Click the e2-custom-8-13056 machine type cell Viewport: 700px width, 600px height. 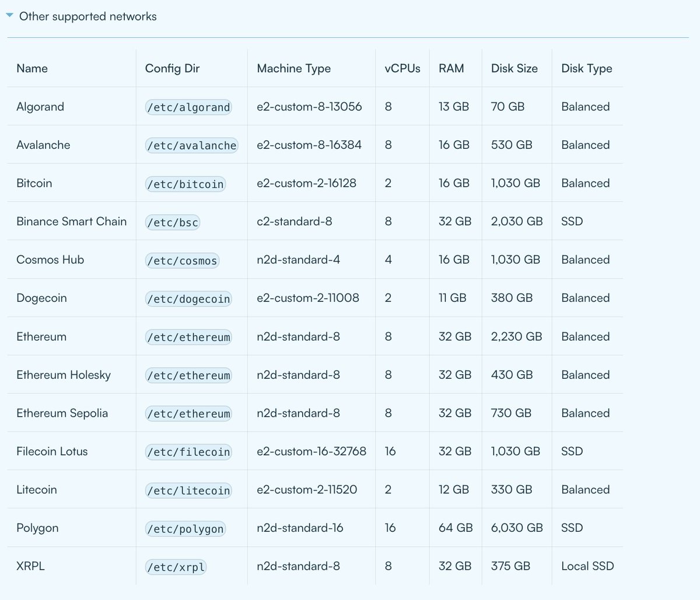tap(309, 107)
